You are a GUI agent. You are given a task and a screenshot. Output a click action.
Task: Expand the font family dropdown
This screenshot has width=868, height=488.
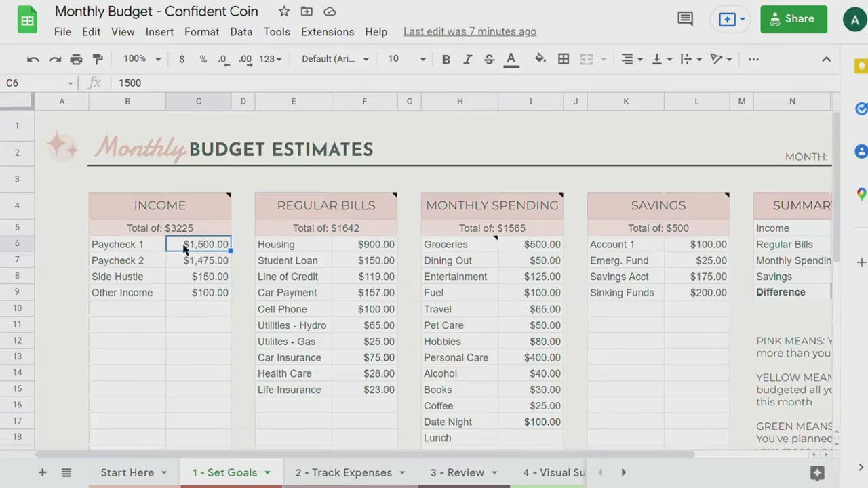(335, 59)
